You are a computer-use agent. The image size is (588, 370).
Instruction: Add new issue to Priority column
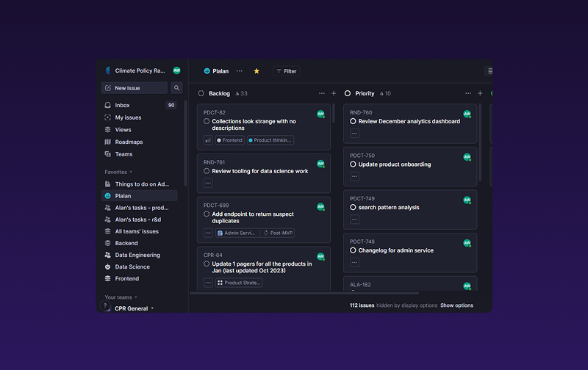[x=480, y=94]
